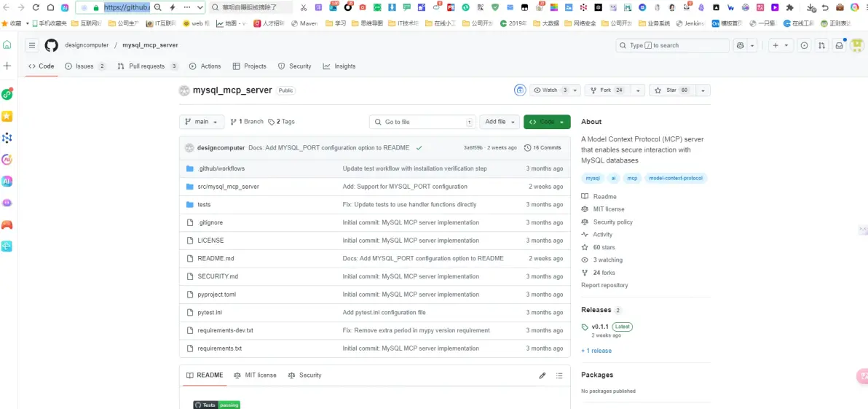Click the issues icon in top header

pos(804,45)
